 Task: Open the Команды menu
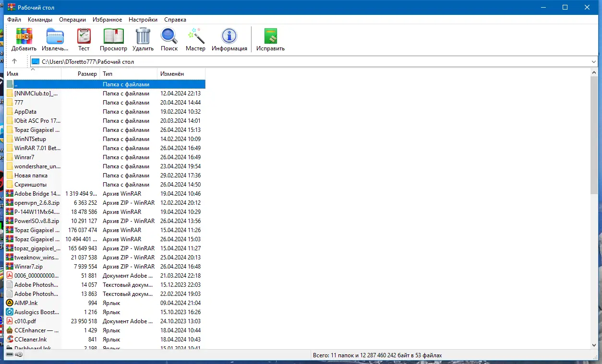[40, 20]
